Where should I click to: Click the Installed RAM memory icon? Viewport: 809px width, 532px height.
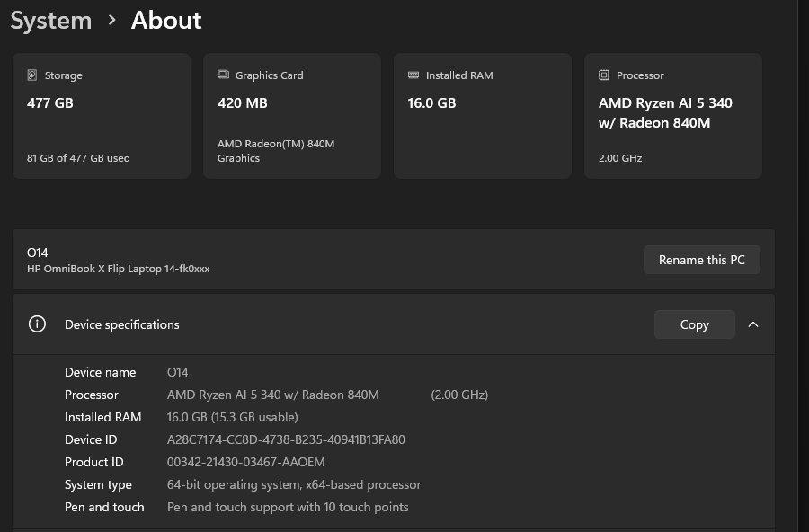(x=413, y=75)
